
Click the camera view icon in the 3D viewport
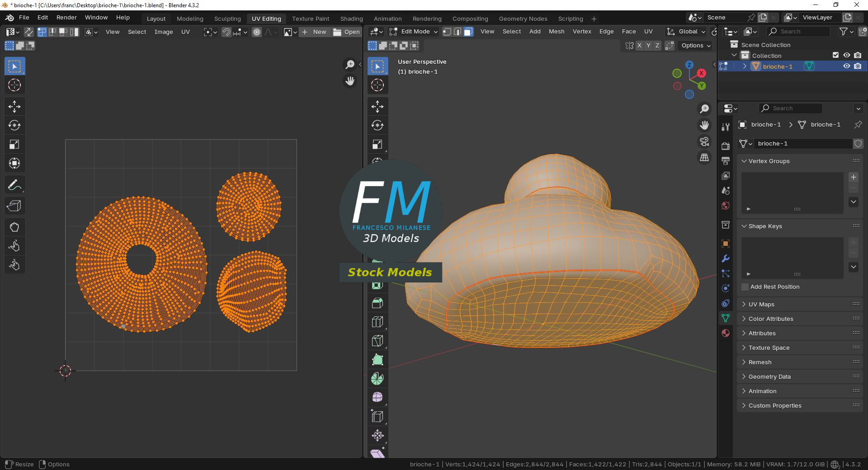tap(704, 141)
